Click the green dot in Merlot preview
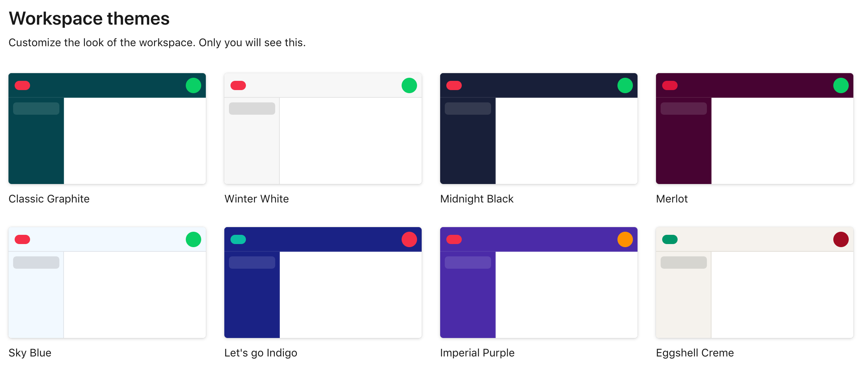 point(841,85)
